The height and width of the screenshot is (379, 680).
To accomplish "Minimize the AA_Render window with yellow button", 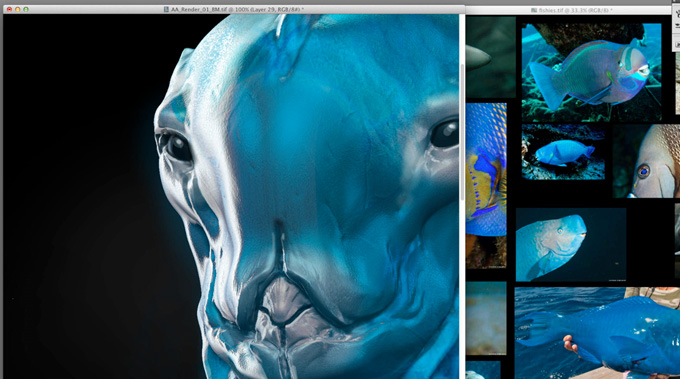I will (x=17, y=9).
